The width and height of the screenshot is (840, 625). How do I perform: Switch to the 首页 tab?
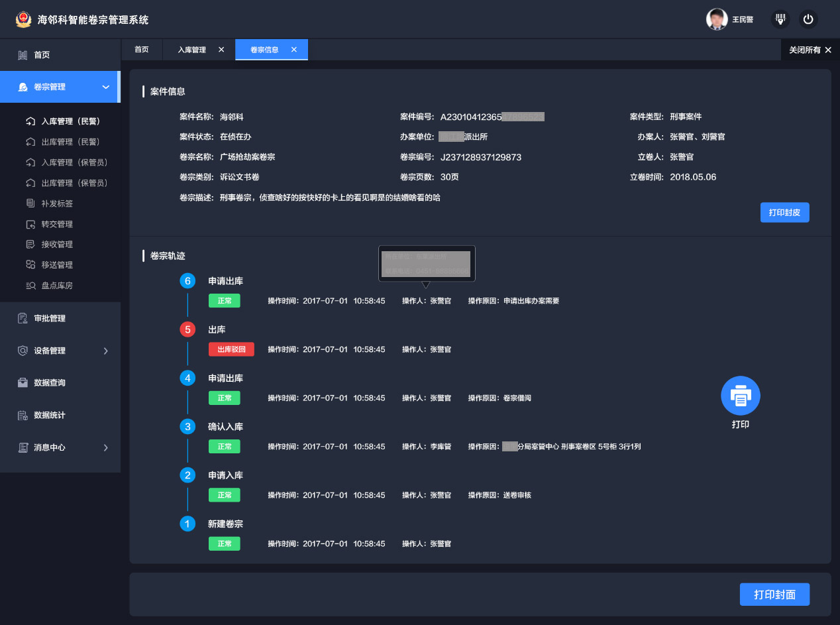141,50
